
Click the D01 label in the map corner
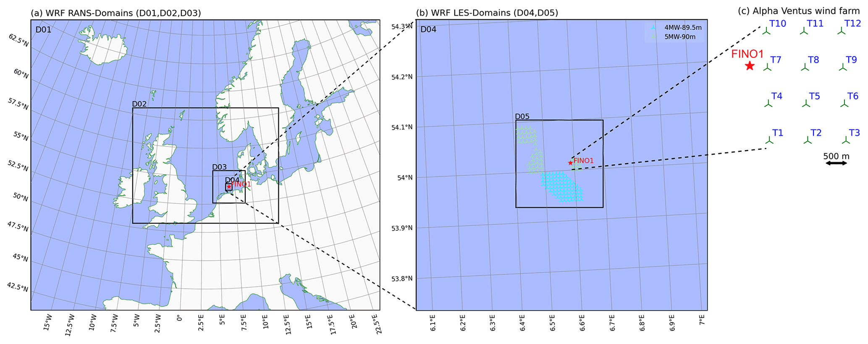(43, 30)
